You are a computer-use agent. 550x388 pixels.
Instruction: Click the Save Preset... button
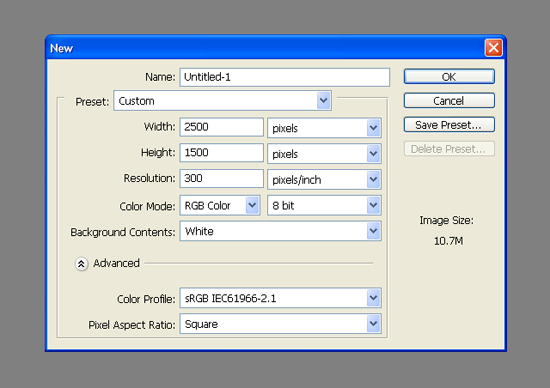coord(449,125)
